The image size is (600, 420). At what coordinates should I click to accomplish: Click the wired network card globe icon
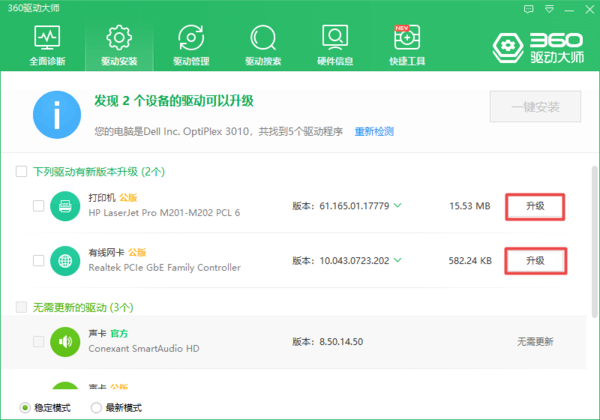tap(64, 260)
